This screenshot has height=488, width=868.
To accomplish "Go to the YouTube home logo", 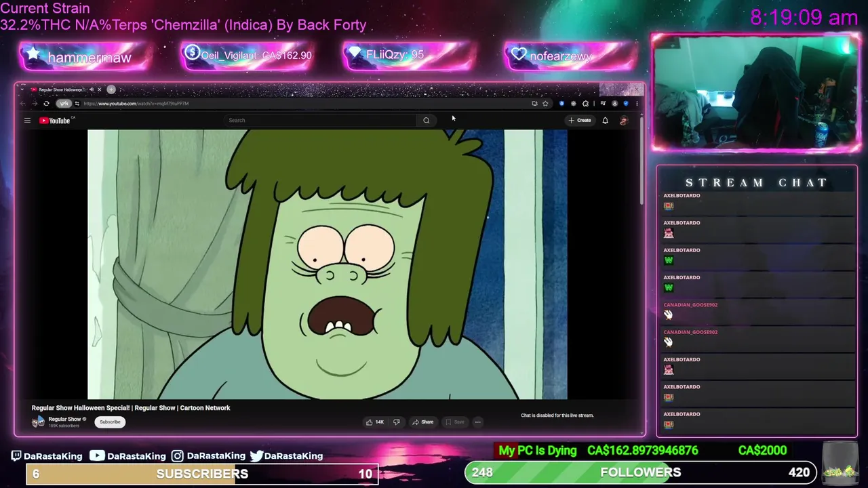I will [55, 121].
